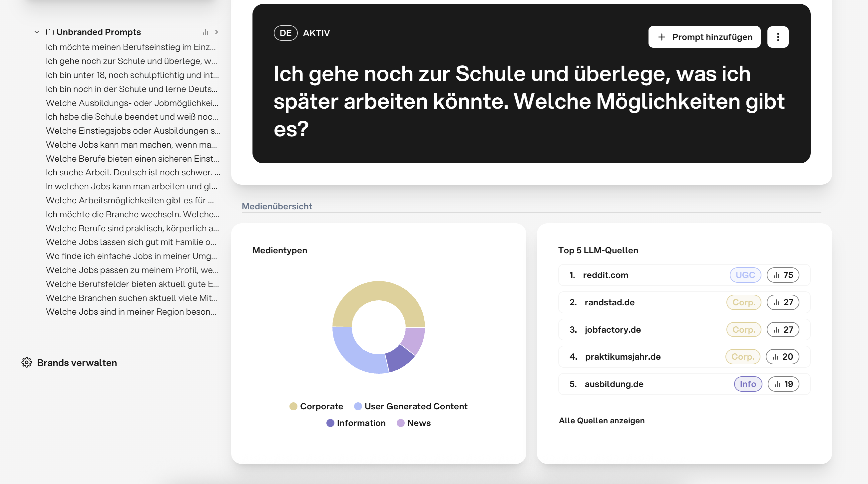Viewport: 868px width, 484px height.
Task: Expand arrow right of Unbranded Prompts
Action: tap(217, 32)
